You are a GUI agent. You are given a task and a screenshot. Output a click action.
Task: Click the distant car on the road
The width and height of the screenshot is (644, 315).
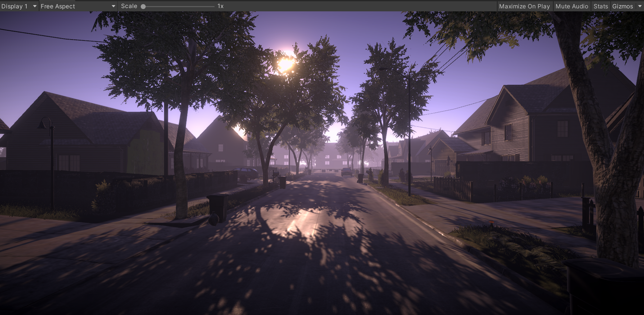pyautogui.click(x=346, y=172)
